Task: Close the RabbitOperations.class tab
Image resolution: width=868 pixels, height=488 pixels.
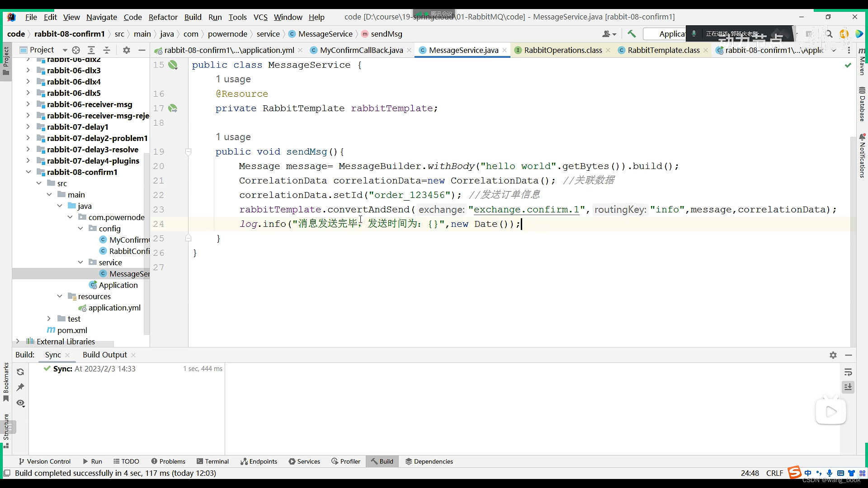Action: coord(608,50)
